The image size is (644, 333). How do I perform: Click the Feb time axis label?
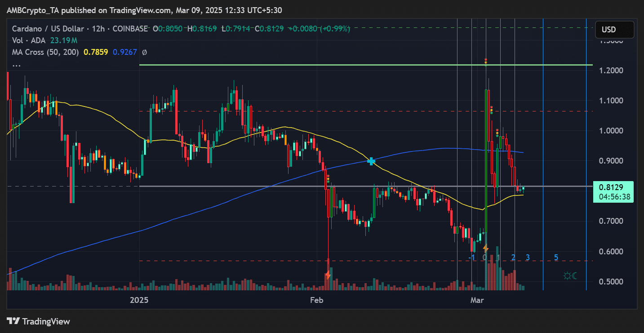click(317, 299)
